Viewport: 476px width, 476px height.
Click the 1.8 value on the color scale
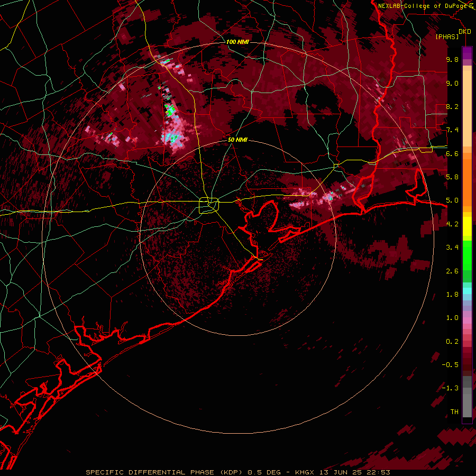point(452,295)
